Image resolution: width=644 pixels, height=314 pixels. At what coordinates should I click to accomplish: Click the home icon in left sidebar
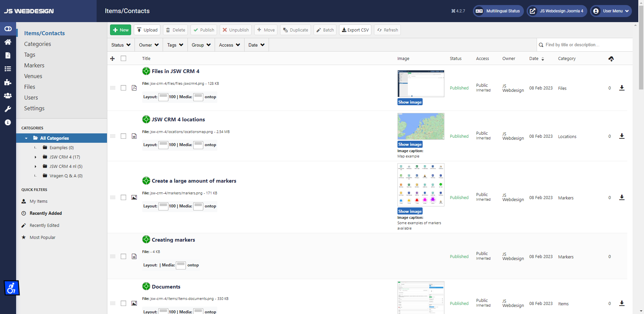(x=8, y=42)
